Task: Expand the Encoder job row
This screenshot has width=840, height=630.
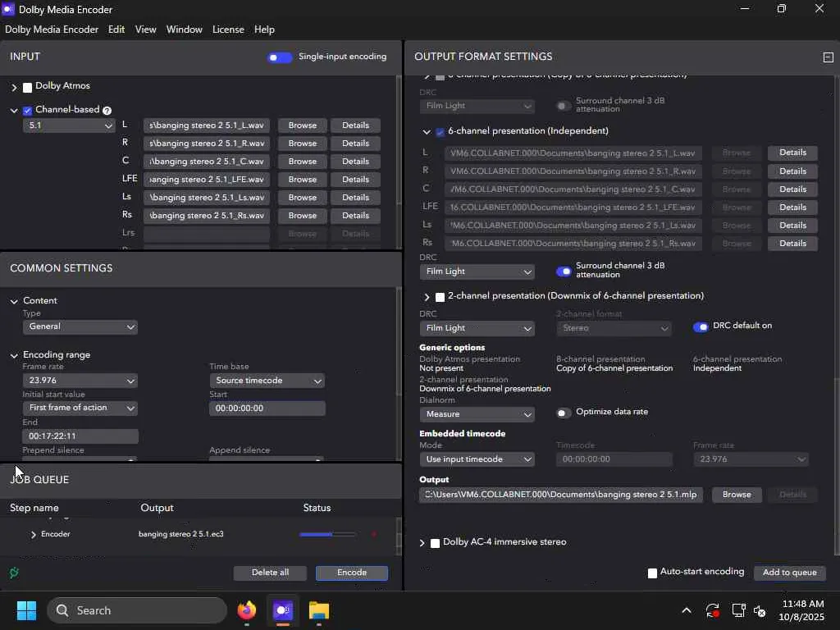Action: (33, 535)
